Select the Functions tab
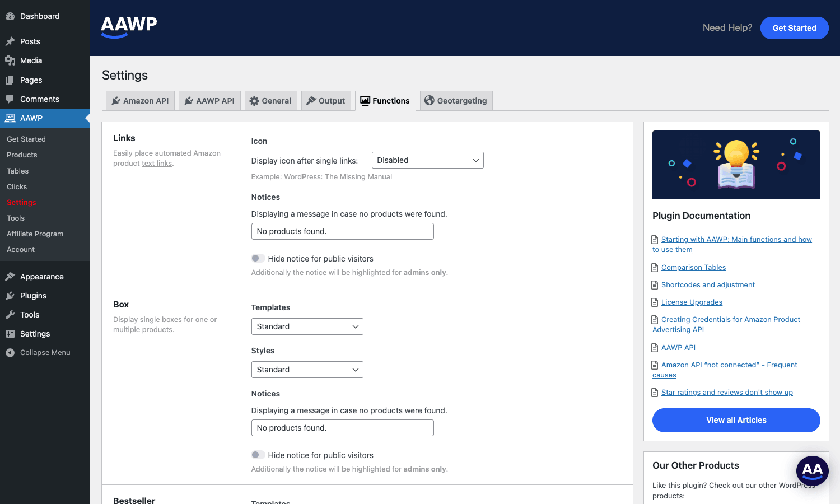Image resolution: width=840 pixels, height=504 pixels. tap(386, 101)
